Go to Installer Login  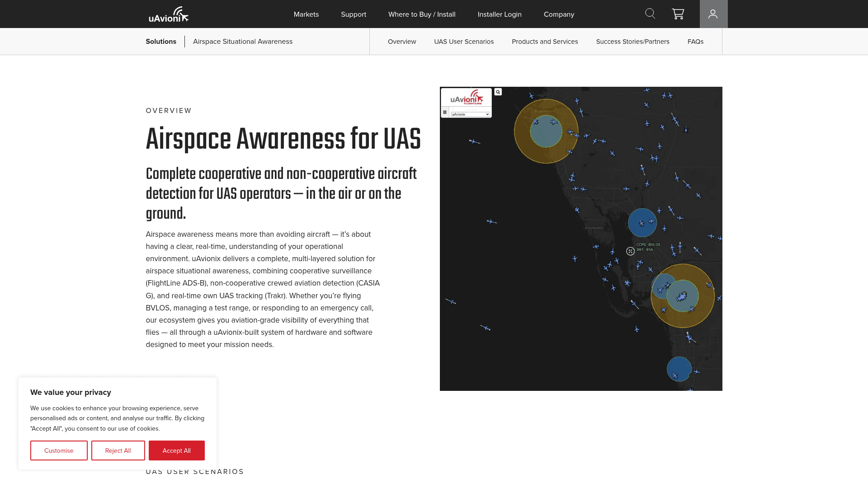(x=500, y=14)
